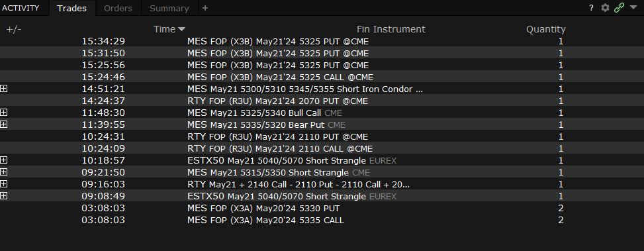Click the Fin Instrument column header
This screenshot has width=644, height=251.
point(391,29)
